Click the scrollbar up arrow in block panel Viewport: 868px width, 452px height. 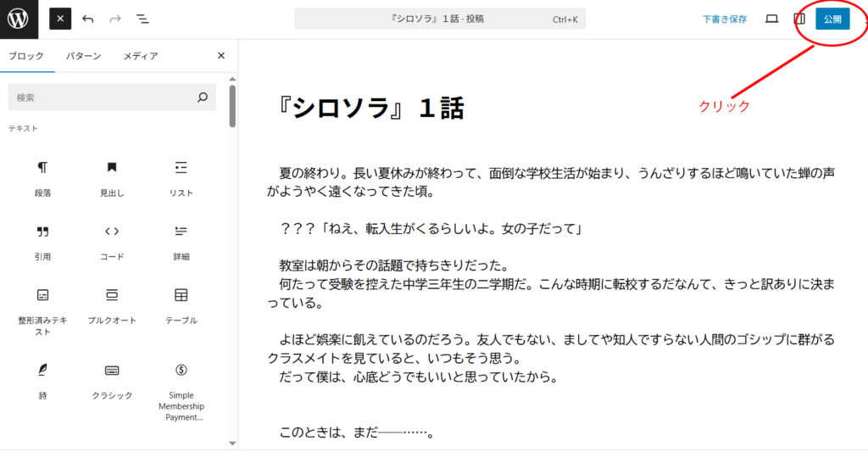[x=232, y=79]
